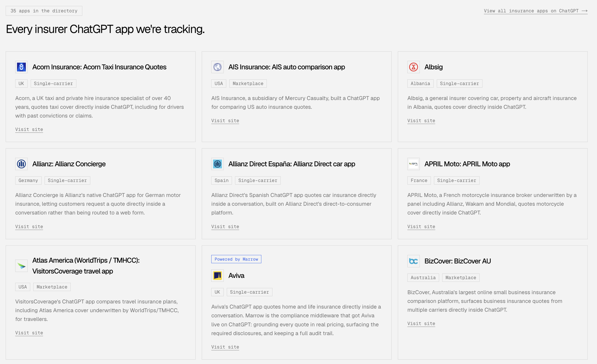Click the Acorn Taxi Insurance Quotes title
This screenshot has height=364, width=597.
[99, 67]
